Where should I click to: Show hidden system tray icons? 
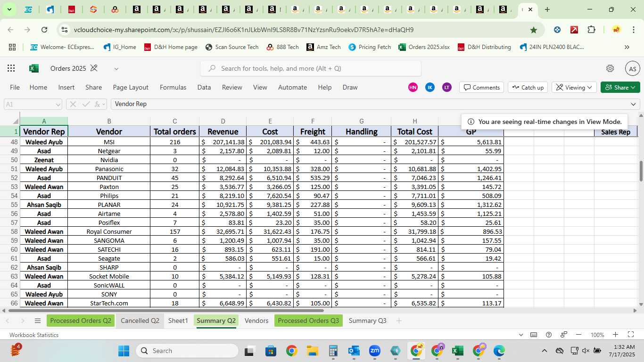coord(544,351)
